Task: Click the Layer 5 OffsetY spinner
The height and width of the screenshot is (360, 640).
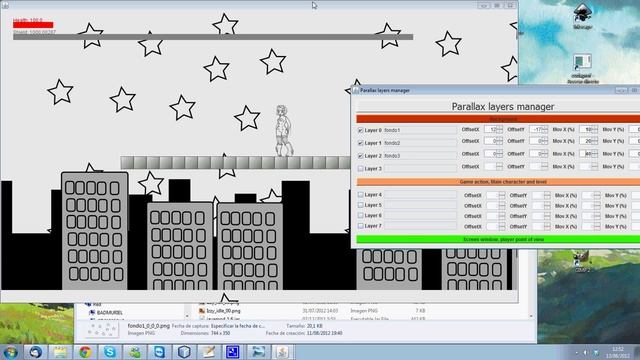Action: [x=541, y=206]
